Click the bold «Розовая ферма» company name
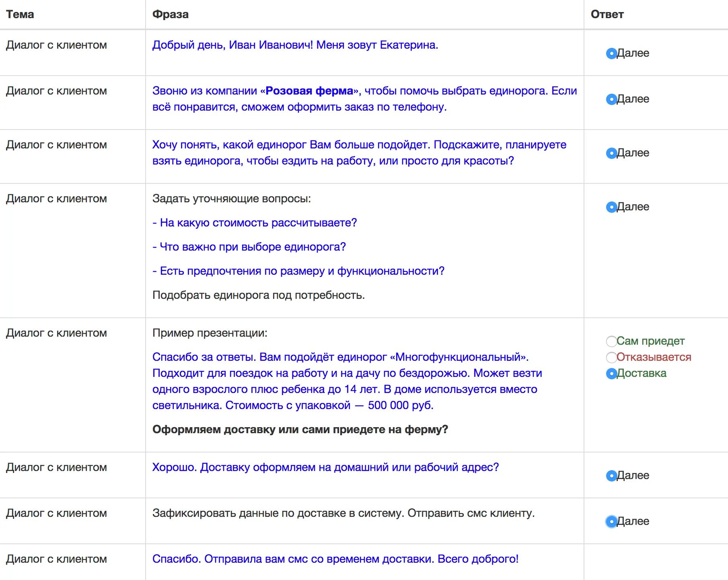Screen dimensions: 728x580 tap(309, 91)
